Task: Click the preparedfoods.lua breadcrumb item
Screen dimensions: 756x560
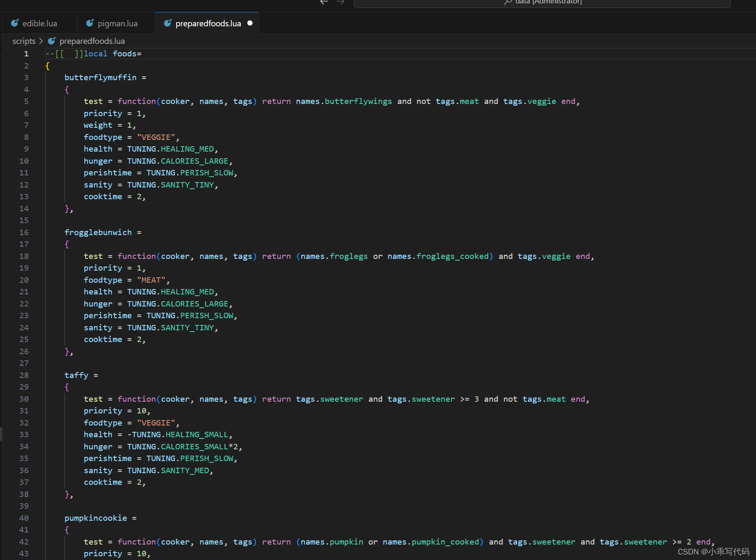Action: (92, 41)
